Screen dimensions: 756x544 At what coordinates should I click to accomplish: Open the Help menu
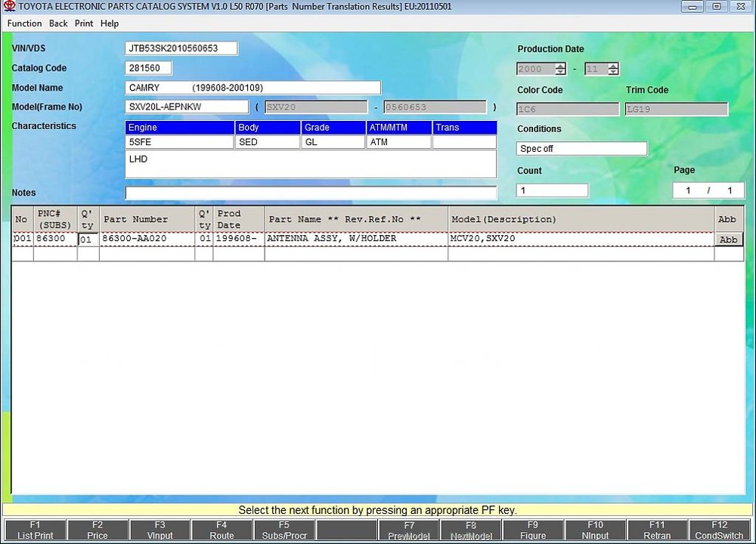(x=110, y=23)
